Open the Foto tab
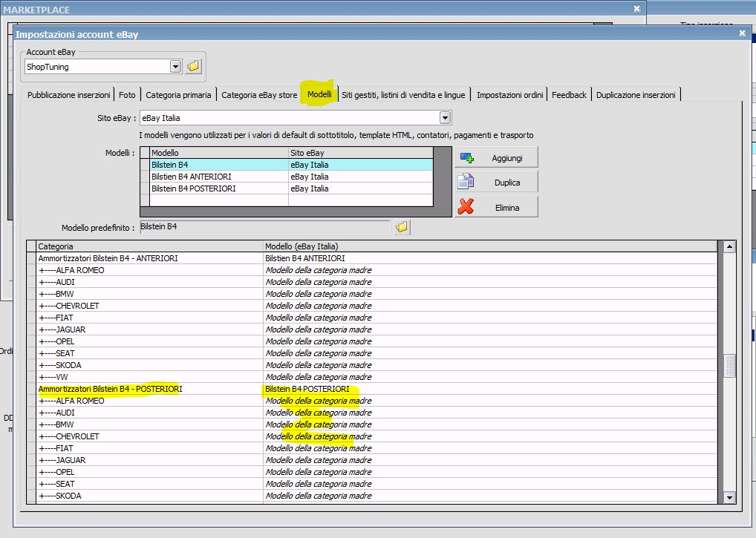 tap(127, 95)
